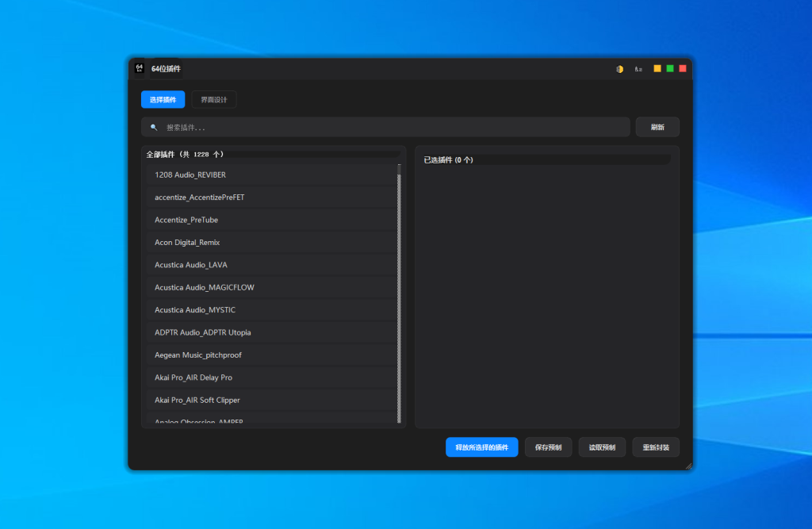The image size is (812, 529).
Task: Select Akai Pro_AIR Soft Clipper plugin
Action: tap(272, 400)
